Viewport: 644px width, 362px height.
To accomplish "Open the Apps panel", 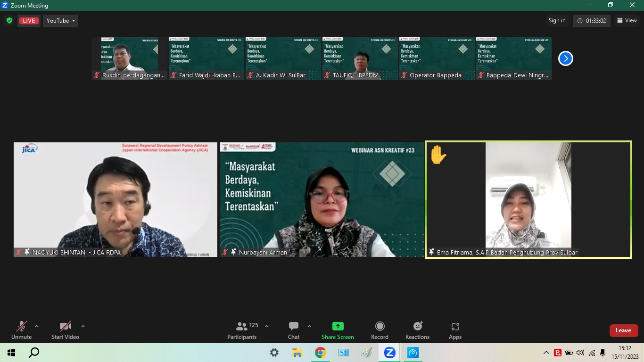I will pyautogui.click(x=455, y=330).
